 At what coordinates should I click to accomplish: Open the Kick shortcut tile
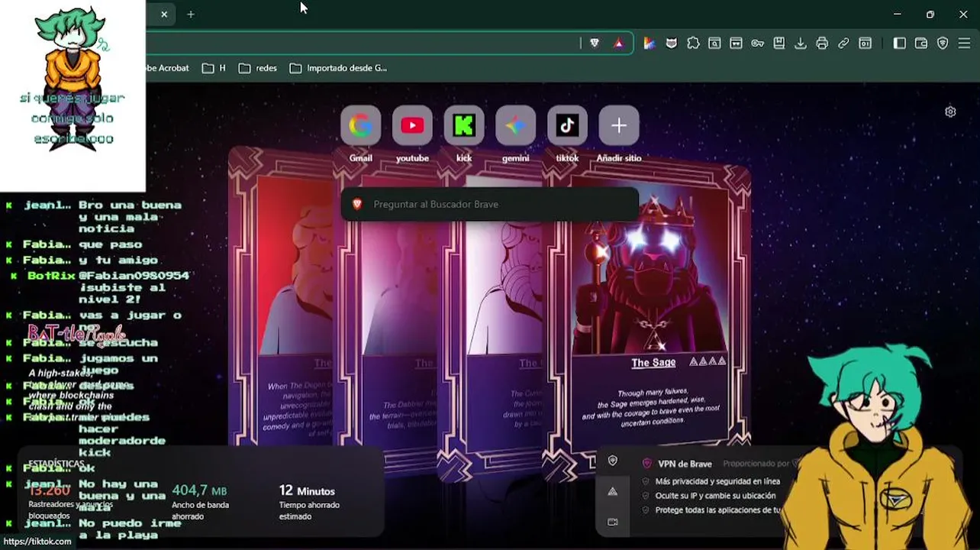click(x=464, y=126)
